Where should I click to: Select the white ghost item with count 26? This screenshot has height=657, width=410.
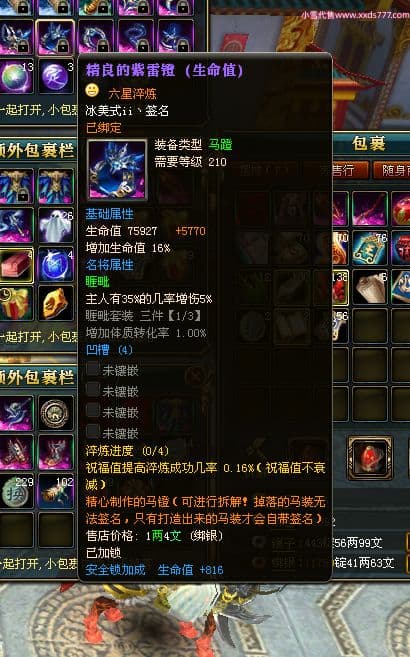coord(56,225)
